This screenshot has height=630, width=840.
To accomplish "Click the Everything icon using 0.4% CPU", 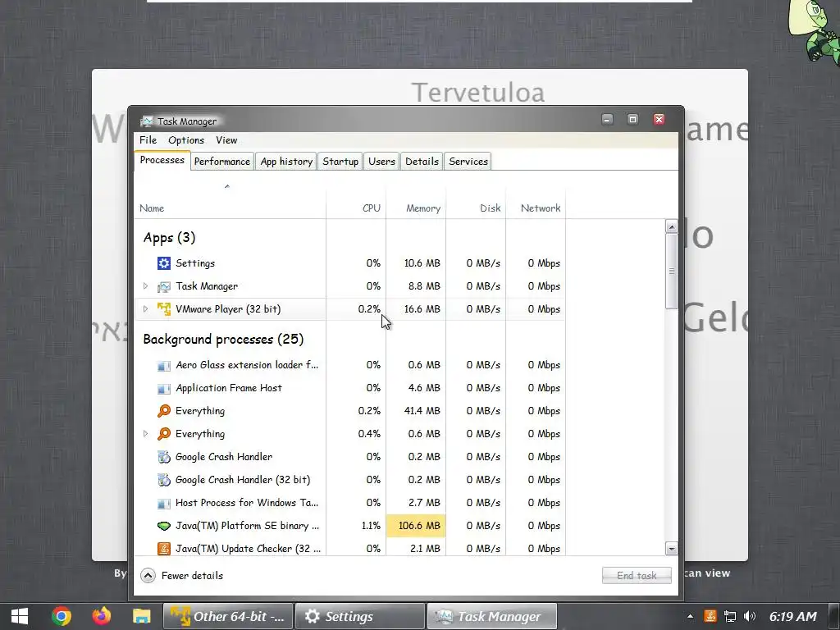I will coord(164,434).
